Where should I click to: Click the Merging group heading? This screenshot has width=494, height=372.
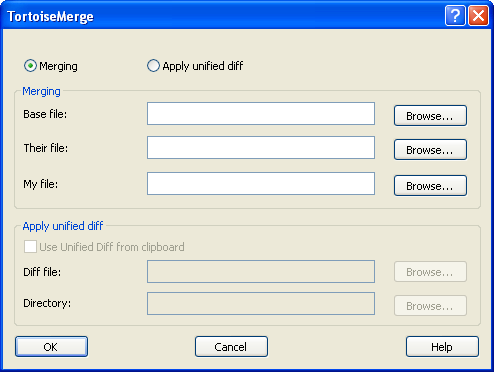coord(41,91)
